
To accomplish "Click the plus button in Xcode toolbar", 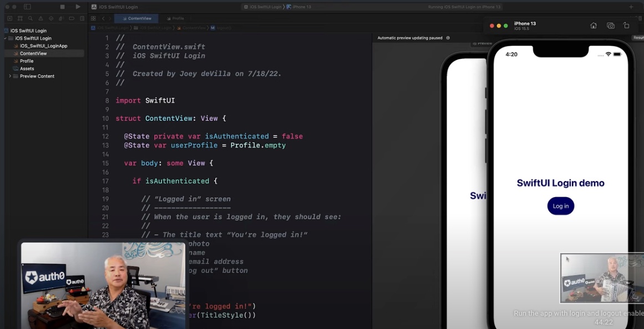I will 631,7.
